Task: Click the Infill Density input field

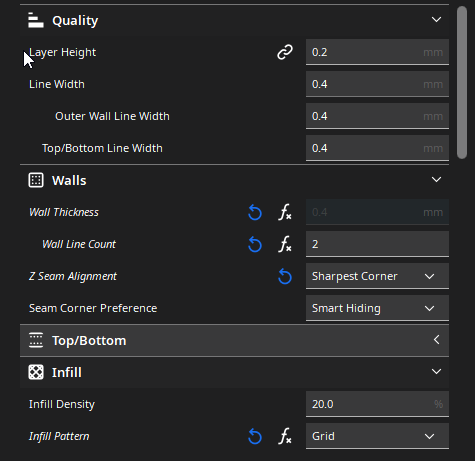Action: point(377,404)
